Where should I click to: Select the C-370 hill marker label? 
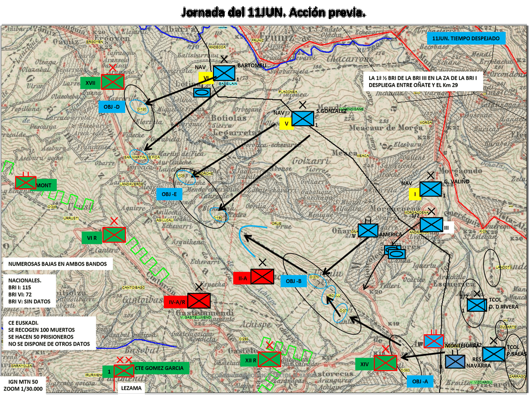coord(314,277)
